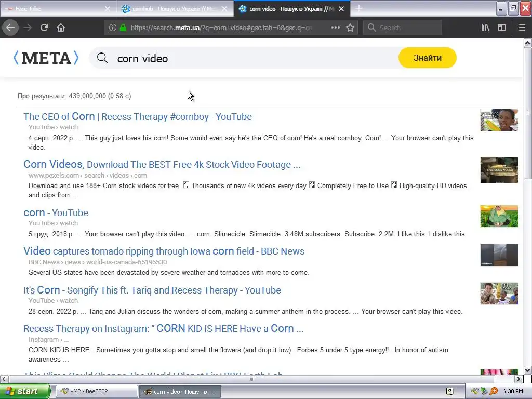Open a new tab with plus button
This screenshot has height=399, width=532.
[x=358, y=8]
